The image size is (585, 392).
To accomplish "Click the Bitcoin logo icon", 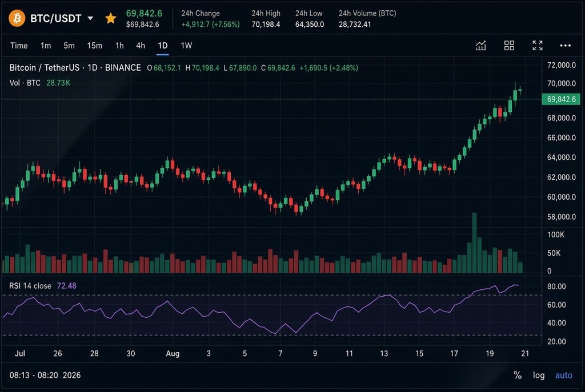I will 17,18.
